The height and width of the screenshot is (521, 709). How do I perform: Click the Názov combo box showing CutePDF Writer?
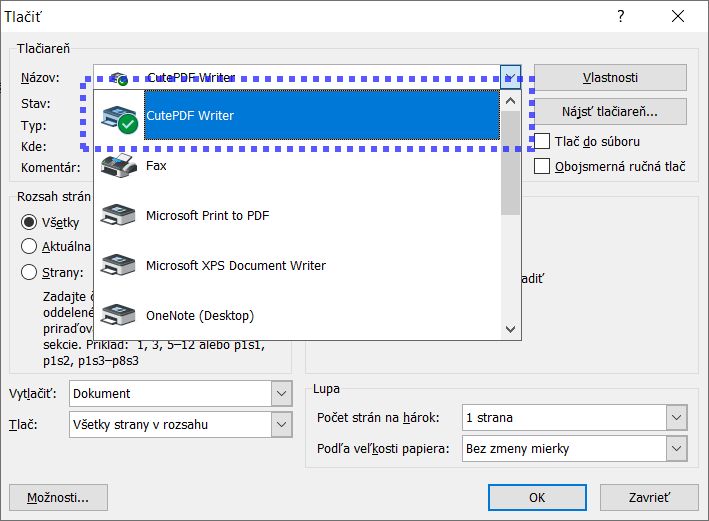(x=307, y=77)
